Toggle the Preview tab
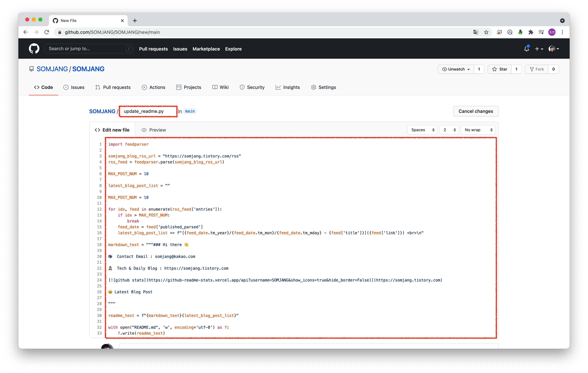 (x=154, y=130)
